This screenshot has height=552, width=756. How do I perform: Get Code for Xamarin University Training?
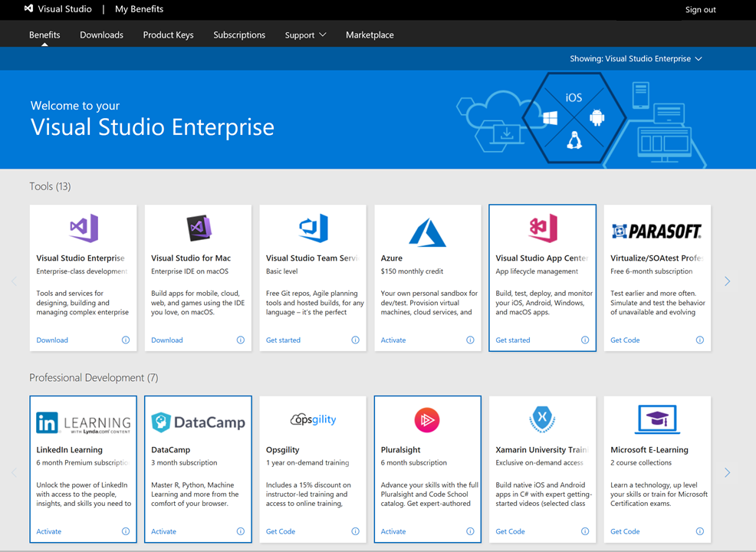(510, 531)
